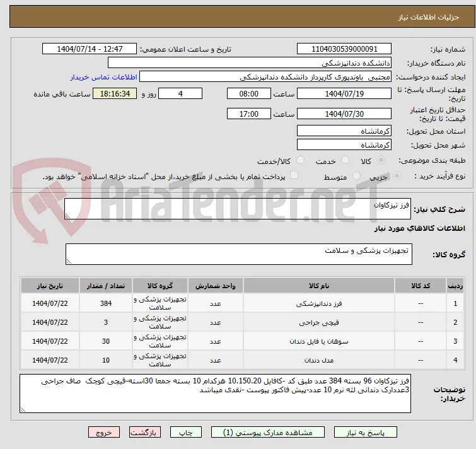Click the بازگشت back button
The image size is (476, 449).
(145, 432)
